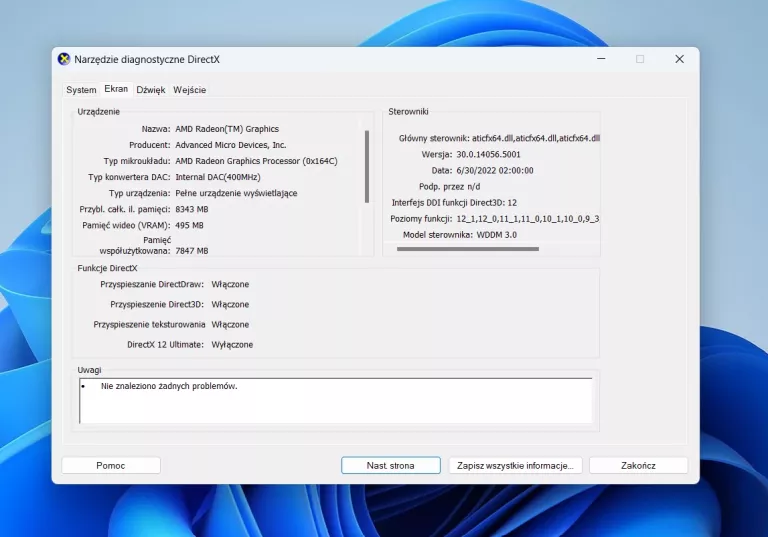Click Zapisz wszystkie informacje button
This screenshot has height=537, width=768.
tap(514, 465)
